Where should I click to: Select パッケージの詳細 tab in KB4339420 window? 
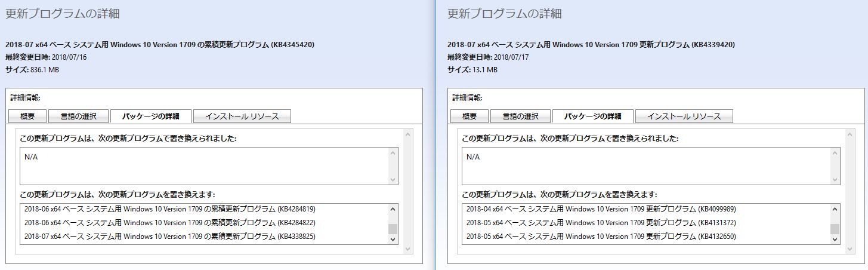point(593,116)
